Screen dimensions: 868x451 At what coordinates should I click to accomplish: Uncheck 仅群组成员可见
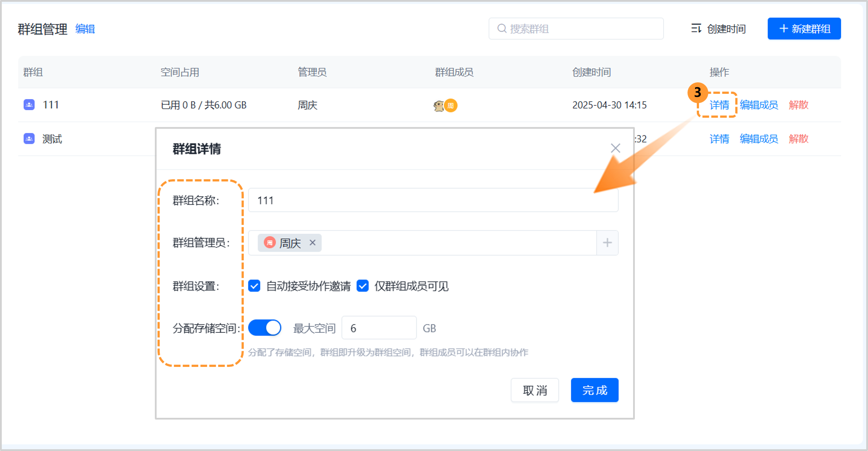click(363, 286)
